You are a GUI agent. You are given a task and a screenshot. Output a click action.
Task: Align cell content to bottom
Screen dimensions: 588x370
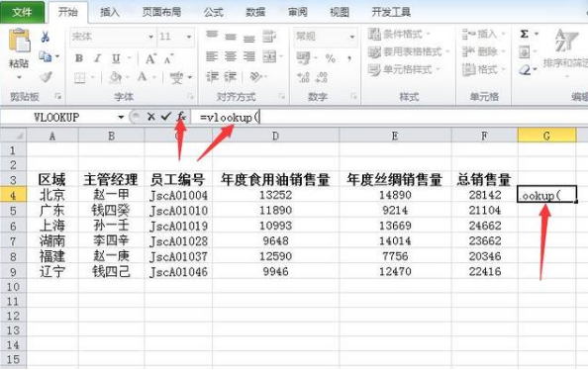(249, 38)
